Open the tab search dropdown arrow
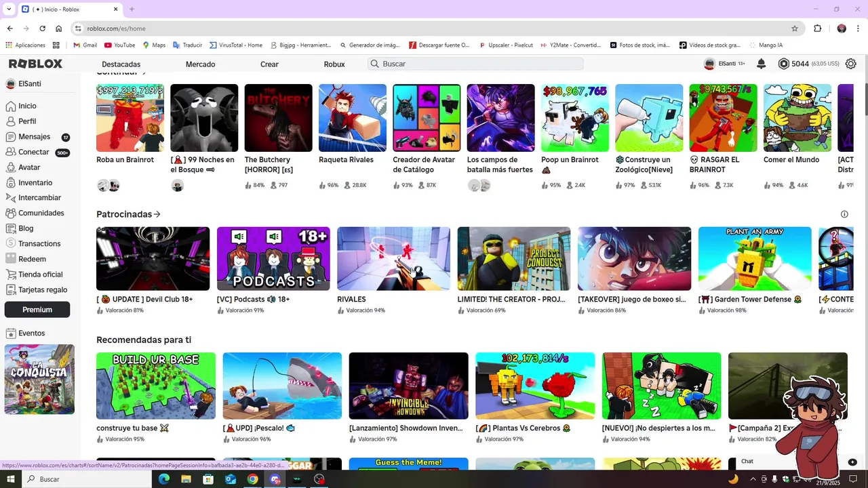The image size is (868, 488). [x=8, y=9]
